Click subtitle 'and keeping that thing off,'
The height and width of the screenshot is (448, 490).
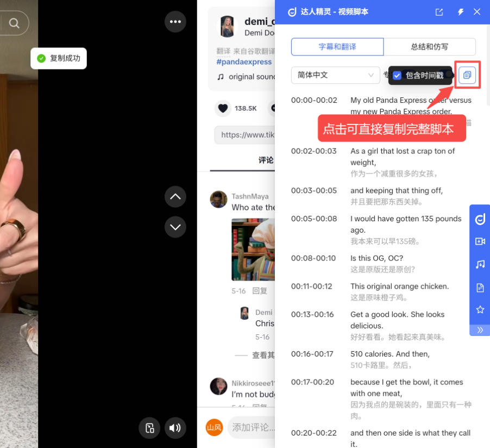click(397, 190)
